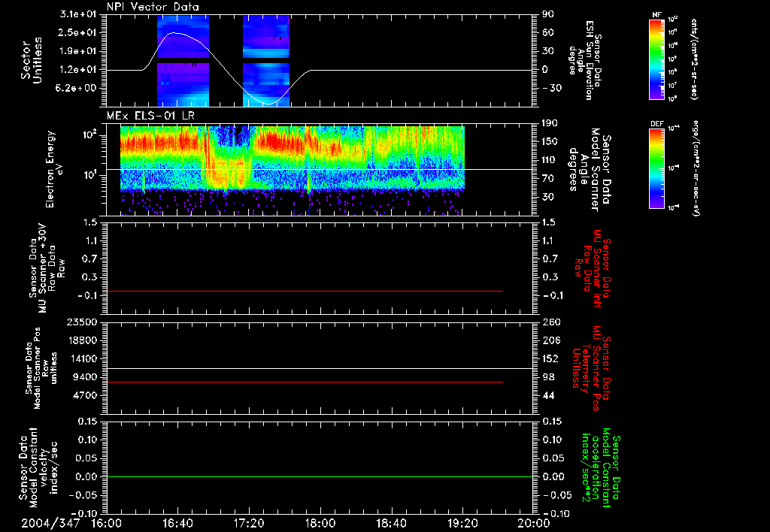Click the '23500' scanner position tick value
770x532 pixels.
(x=81, y=322)
